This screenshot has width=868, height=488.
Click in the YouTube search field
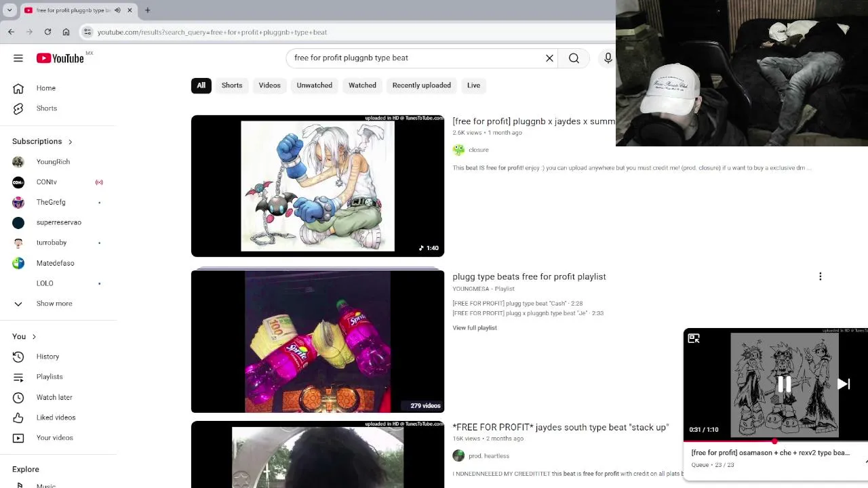pyautogui.click(x=414, y=58)
